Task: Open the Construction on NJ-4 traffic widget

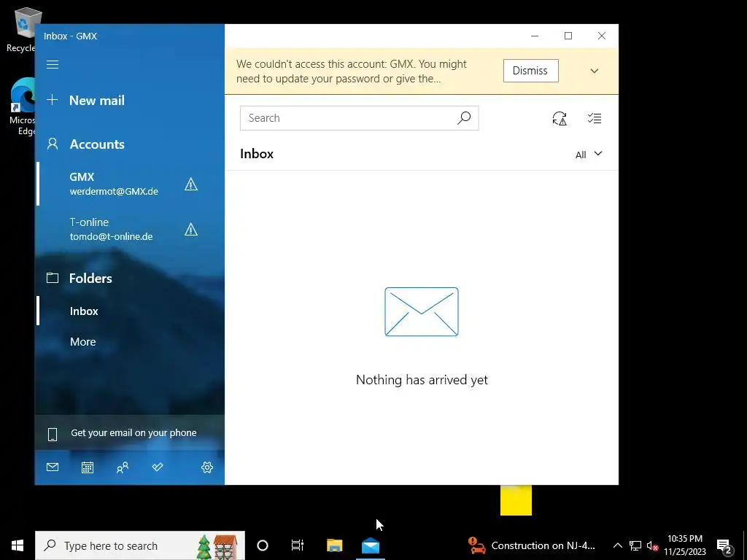Action: 531,545
